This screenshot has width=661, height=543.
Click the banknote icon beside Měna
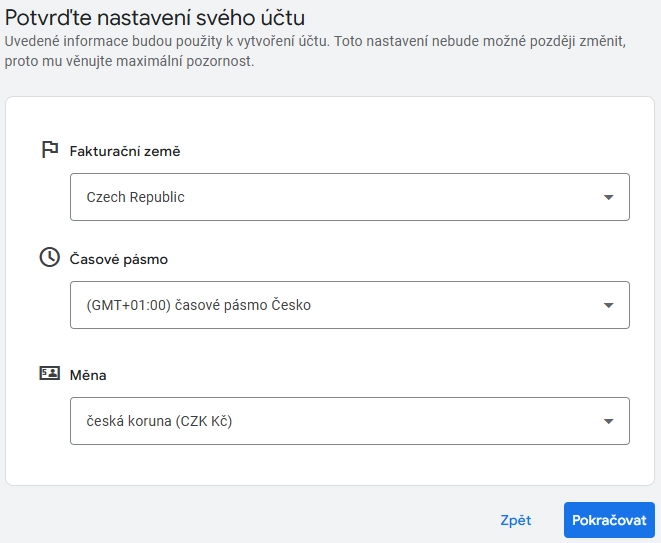click(x=50, y=373)
